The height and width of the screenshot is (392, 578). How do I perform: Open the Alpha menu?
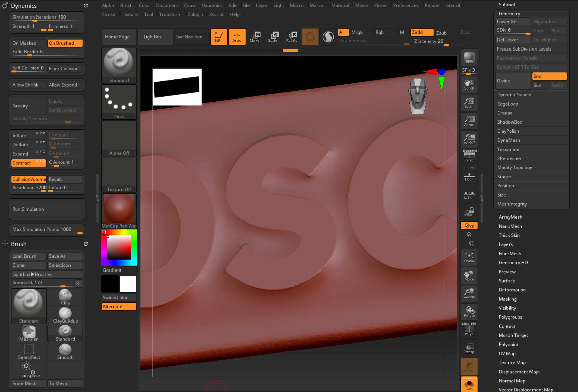click(108, 5)
